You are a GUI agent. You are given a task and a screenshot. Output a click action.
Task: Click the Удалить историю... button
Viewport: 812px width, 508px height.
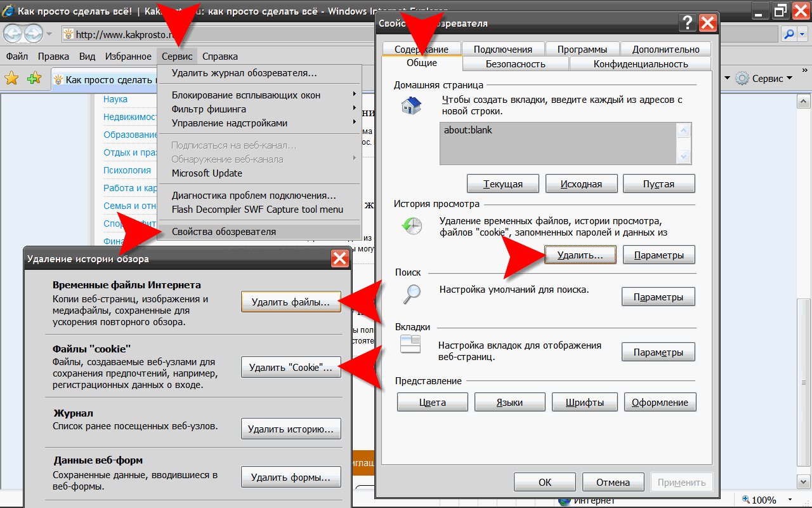[x=291, y=429]
